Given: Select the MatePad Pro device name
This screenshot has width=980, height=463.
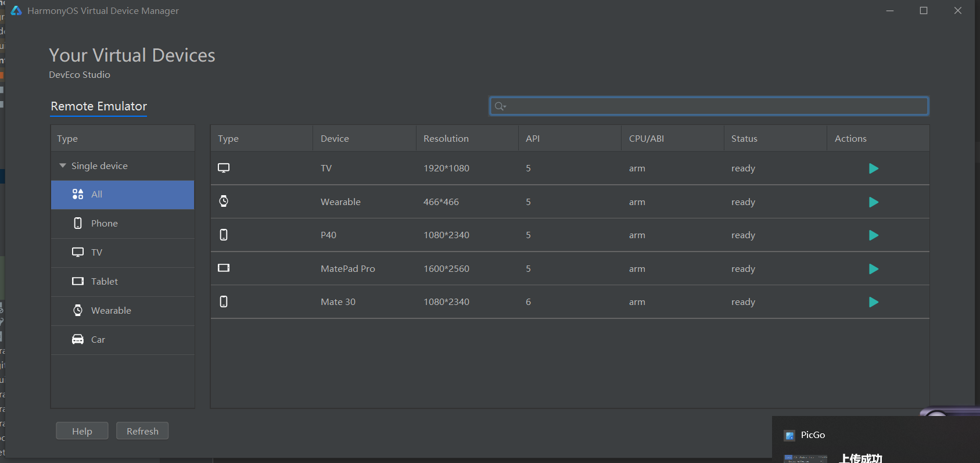Looking at the screenshot, I should tap(348, 269).
